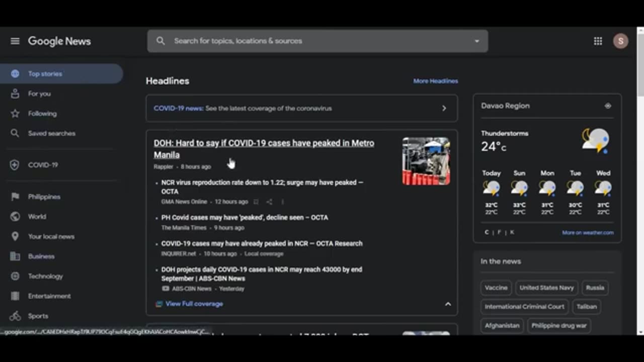Open the account profile avatar

620,41
